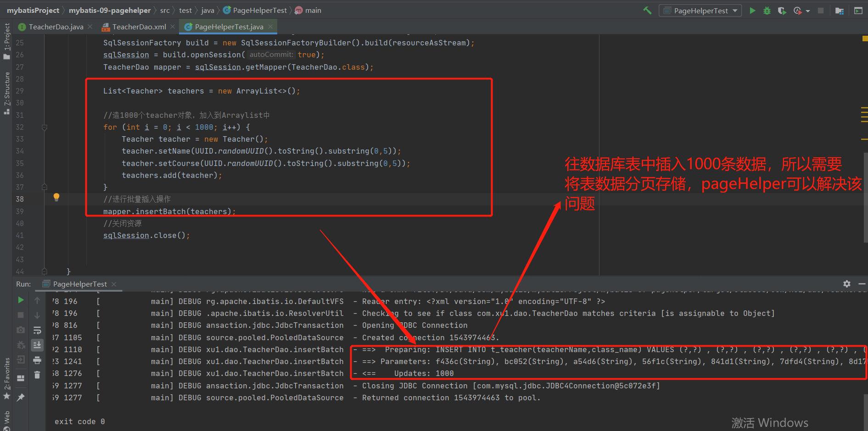
Task: Open the Web tool window
Action: [6, 421]
